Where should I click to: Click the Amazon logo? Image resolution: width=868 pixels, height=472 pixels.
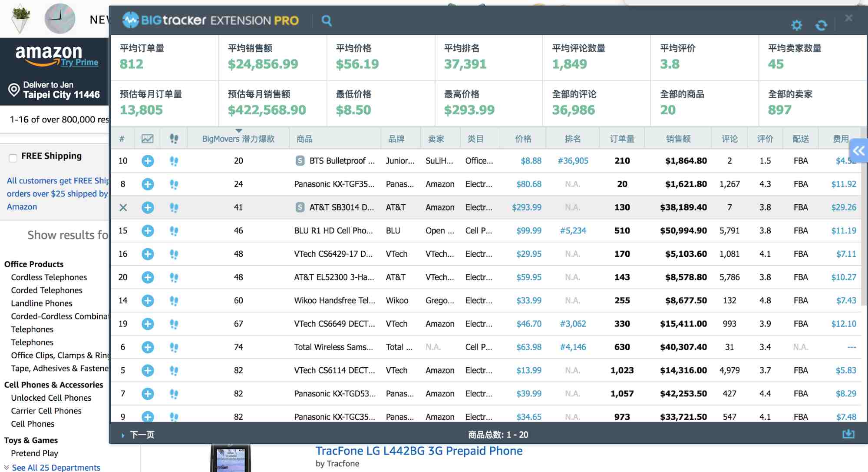tap(48, 55)
